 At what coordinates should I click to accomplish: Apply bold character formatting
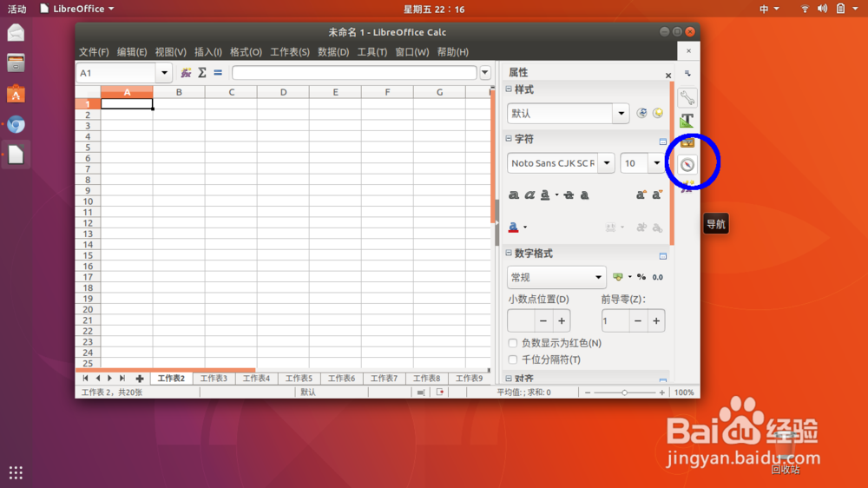[x=514, y=195]
